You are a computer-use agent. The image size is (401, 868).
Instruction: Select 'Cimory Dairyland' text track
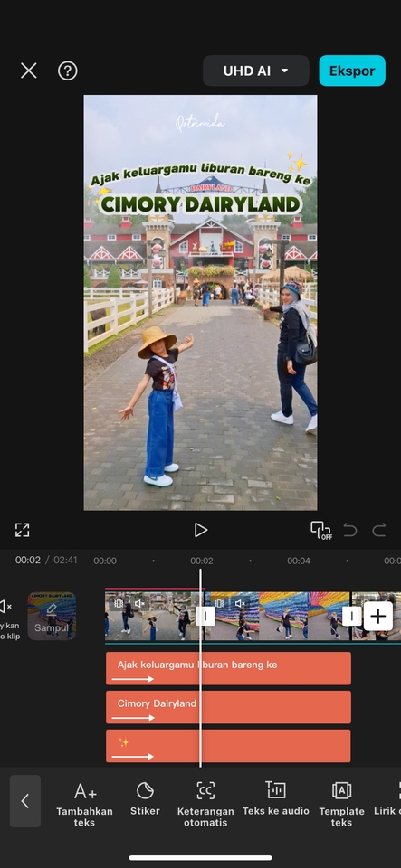point(228,707)
